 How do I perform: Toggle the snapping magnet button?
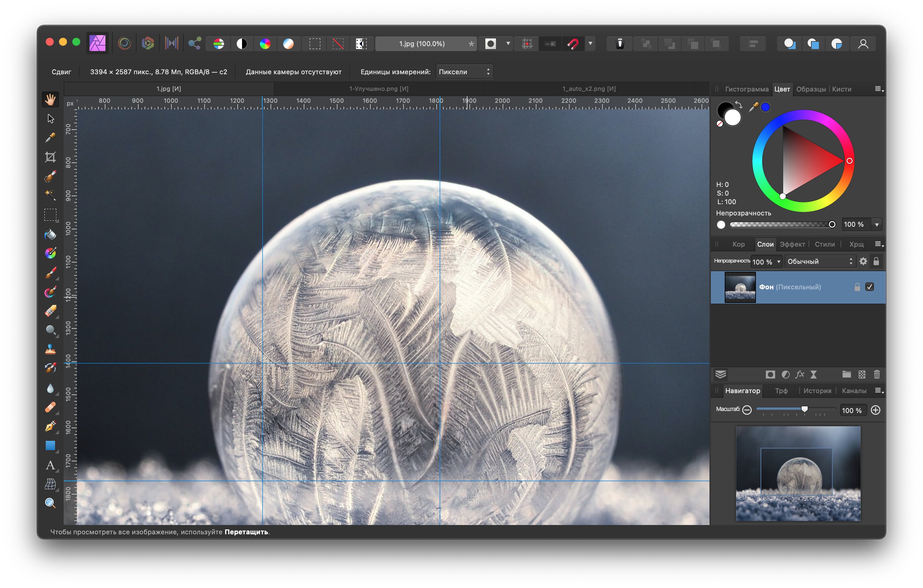click(x=573, y=44)
